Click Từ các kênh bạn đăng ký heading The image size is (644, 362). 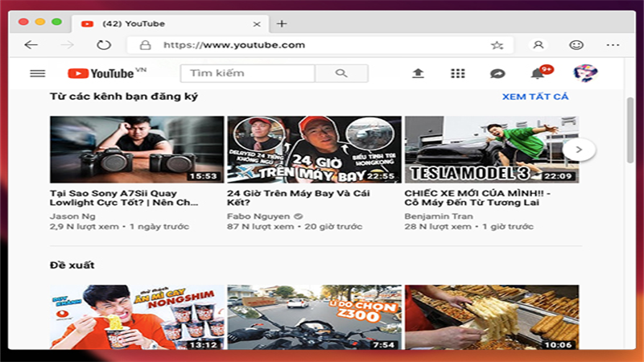coord(124,97)
